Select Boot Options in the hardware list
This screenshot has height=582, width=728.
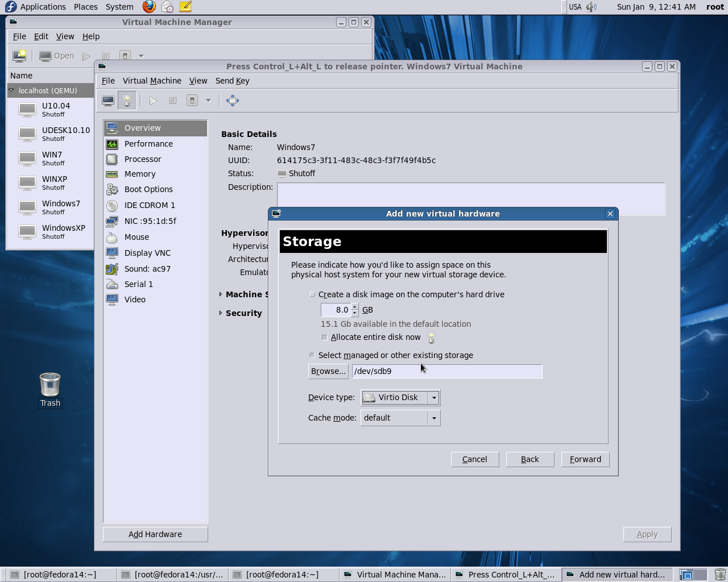[x=155, y=189]
